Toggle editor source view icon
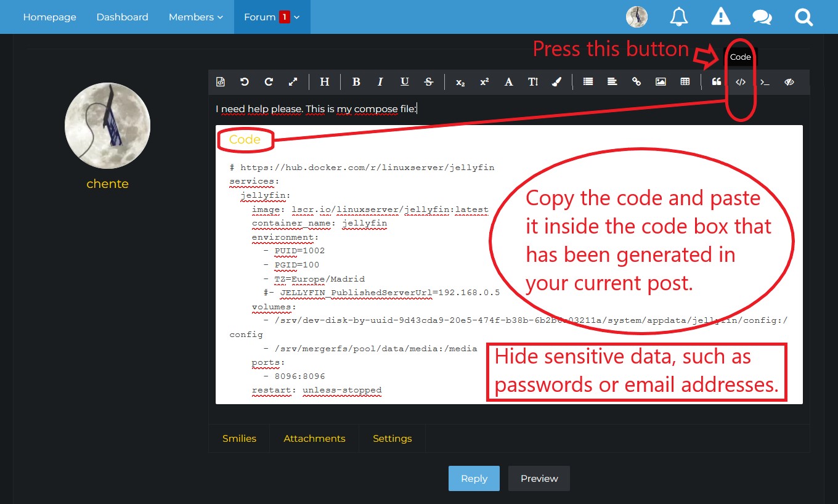Viewport: 838px width, 504px height. [221, 82]
